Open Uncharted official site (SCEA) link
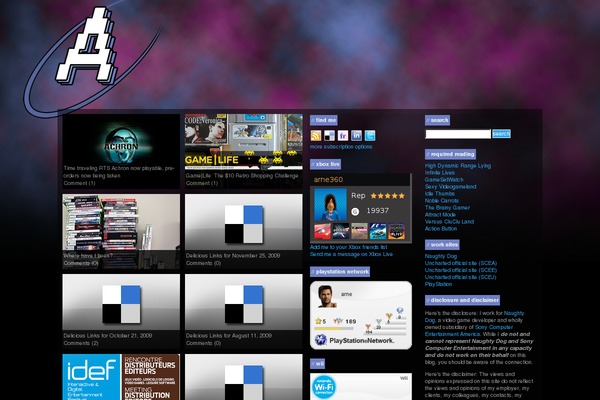Viewport: 600px width, 400px height. point(461,263)
